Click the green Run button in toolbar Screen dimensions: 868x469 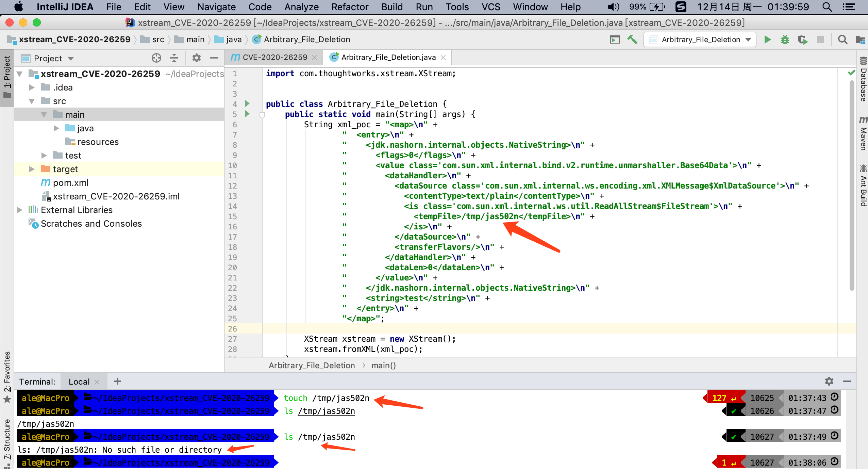pyautogui.click(x=767, y=39)
